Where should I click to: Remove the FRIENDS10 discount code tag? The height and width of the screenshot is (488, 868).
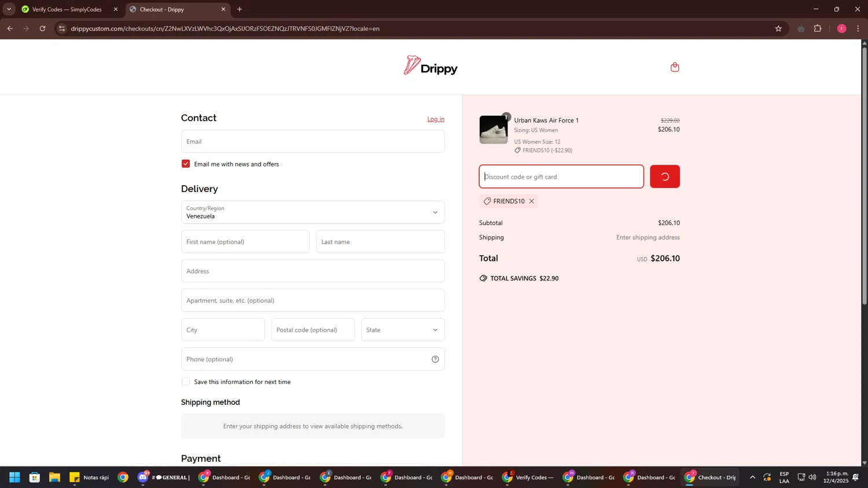click(x=531, y=201)
